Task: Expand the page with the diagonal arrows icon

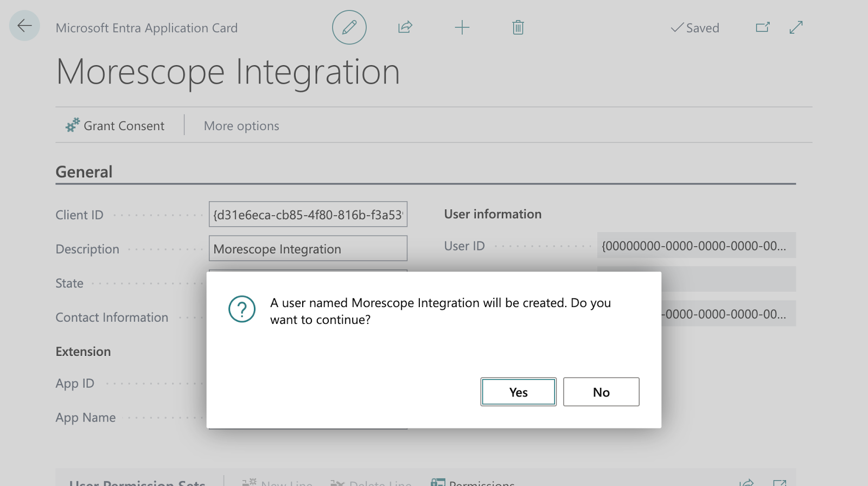Action: (x=796, y=27)
